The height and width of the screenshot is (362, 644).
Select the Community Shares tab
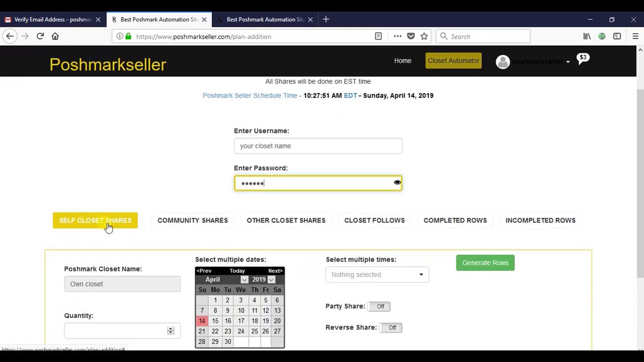coord(193,220)
